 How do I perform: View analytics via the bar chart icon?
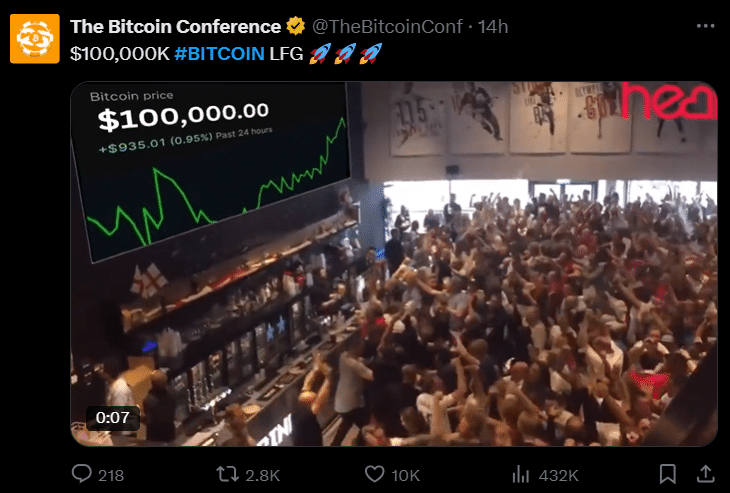click(x=520, y=475)
